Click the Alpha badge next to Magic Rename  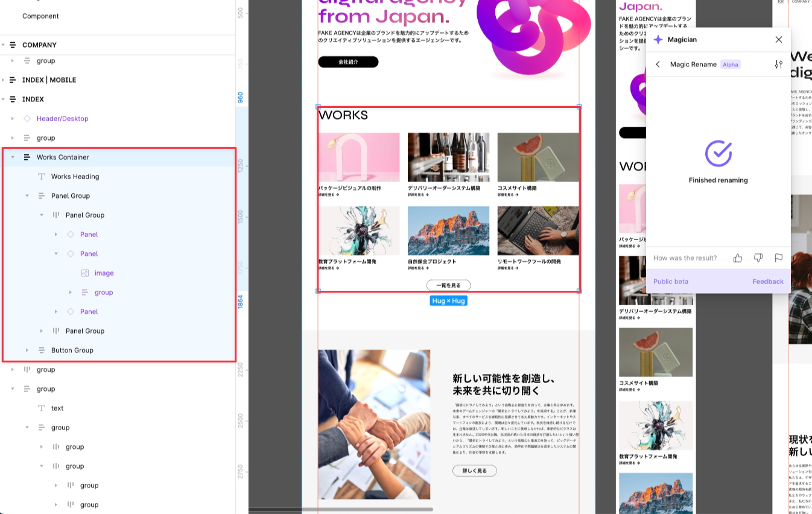point(731,65)
